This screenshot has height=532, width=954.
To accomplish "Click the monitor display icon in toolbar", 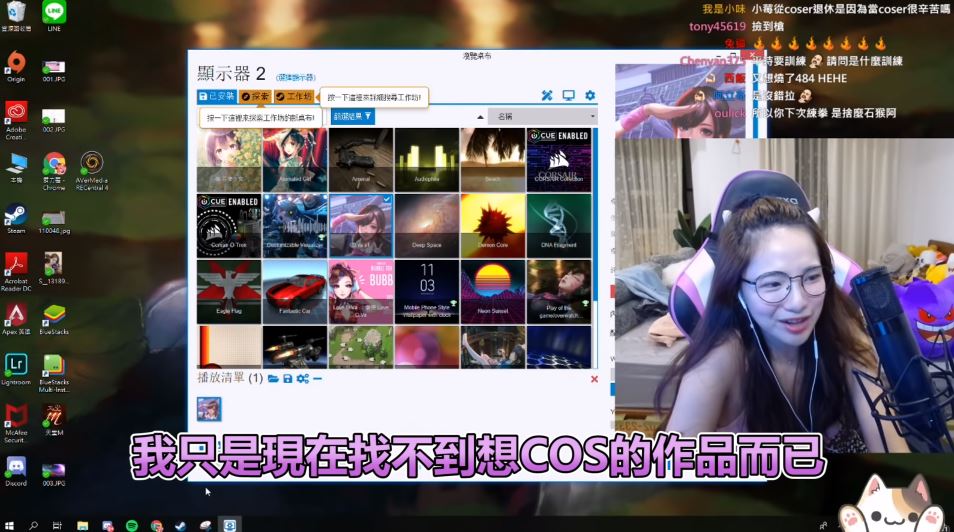I will pyautogui.click(x=568, y=96).
